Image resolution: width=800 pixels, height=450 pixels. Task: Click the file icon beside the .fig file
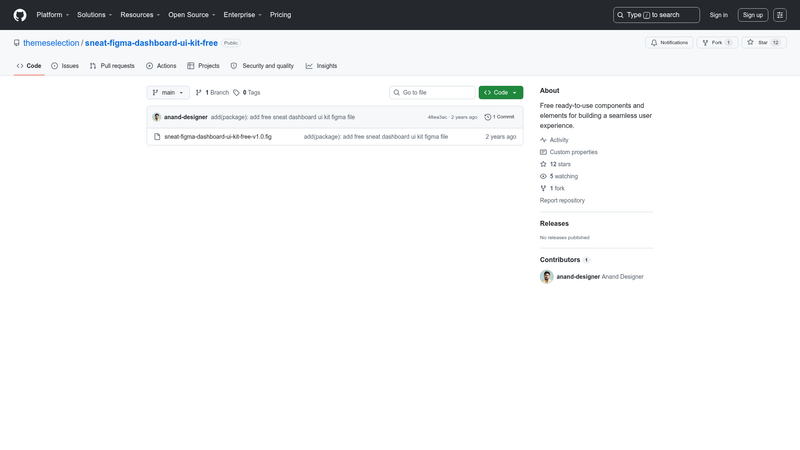pos(157,137)
